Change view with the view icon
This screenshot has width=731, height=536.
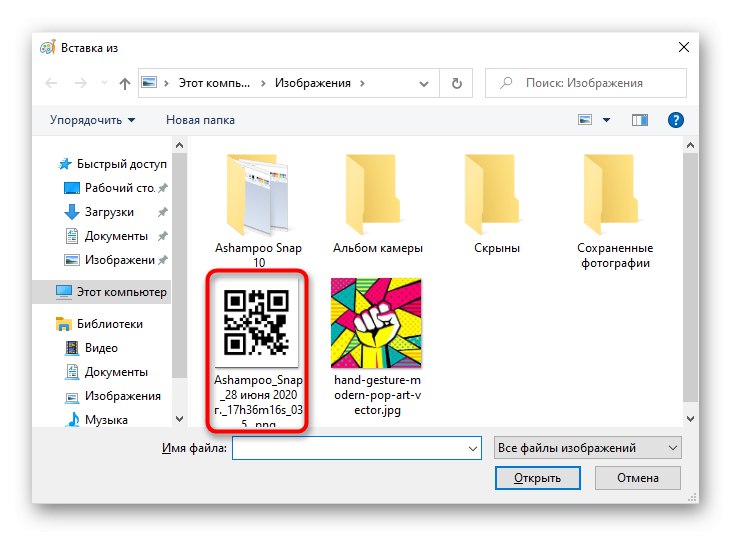point(585,120)
